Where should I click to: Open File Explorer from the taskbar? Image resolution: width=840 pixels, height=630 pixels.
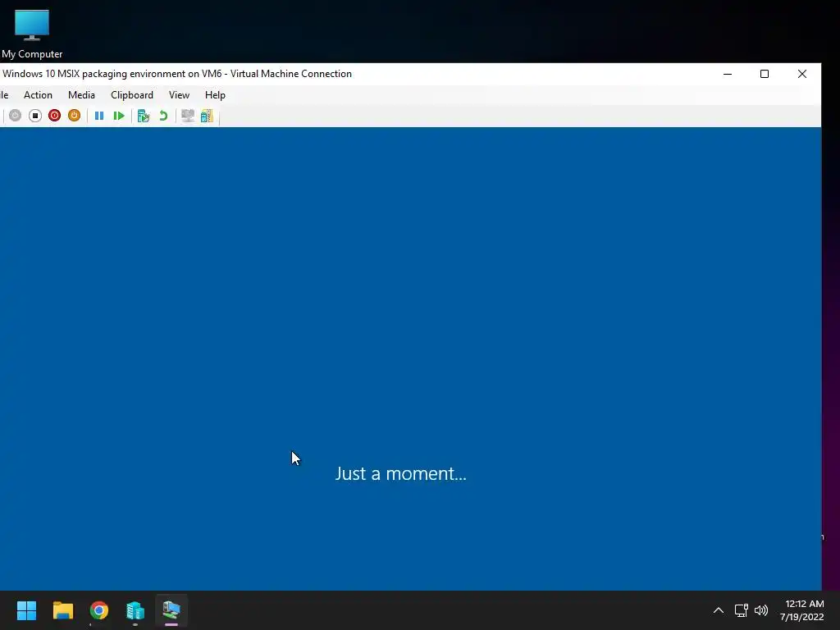[x=62, y=610]
